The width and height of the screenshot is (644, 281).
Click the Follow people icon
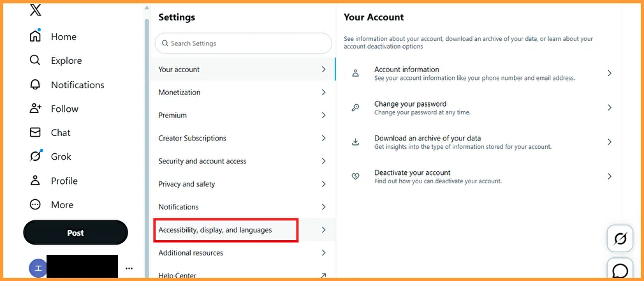click(36, 109)
